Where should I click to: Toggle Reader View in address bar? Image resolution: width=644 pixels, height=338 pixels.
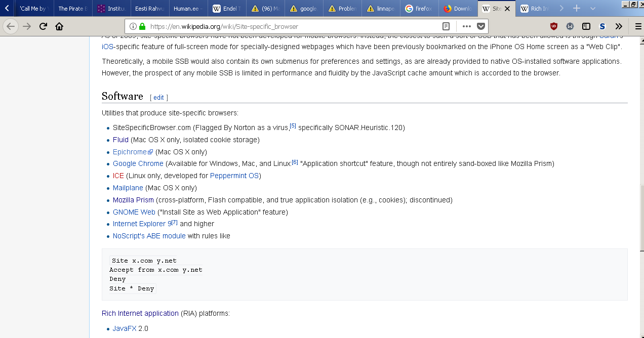(446, 26)
